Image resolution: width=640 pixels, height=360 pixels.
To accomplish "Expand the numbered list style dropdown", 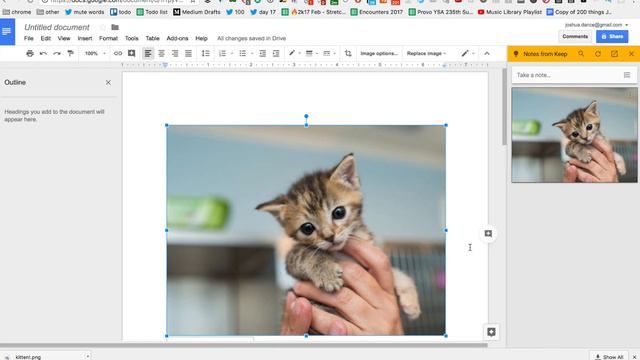I will (232, 53).
